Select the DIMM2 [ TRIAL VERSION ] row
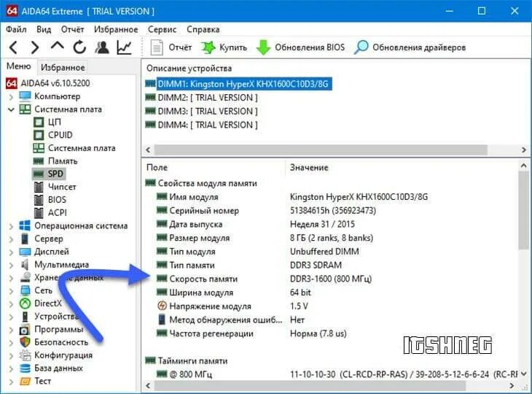Screen dimensions: 532x394 point(201,98)
